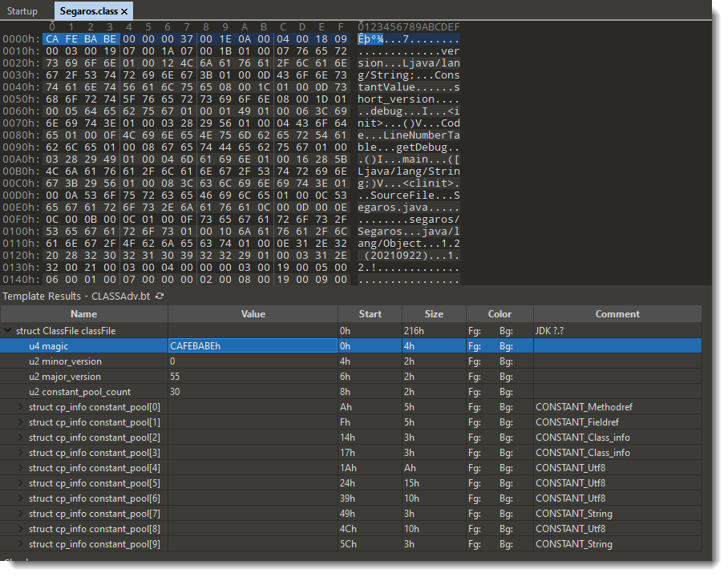Click the Color column header

point(499,314)
